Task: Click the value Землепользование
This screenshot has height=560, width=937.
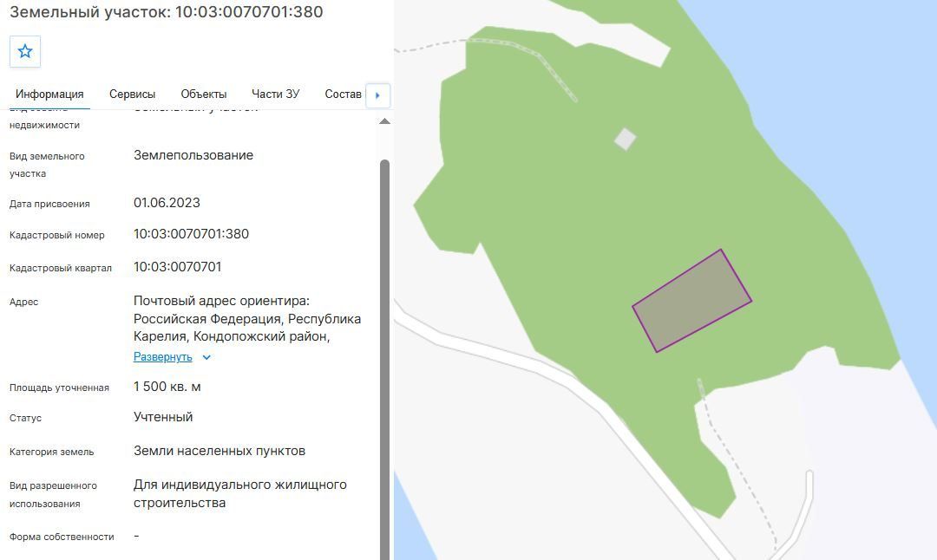Action: 193,155
